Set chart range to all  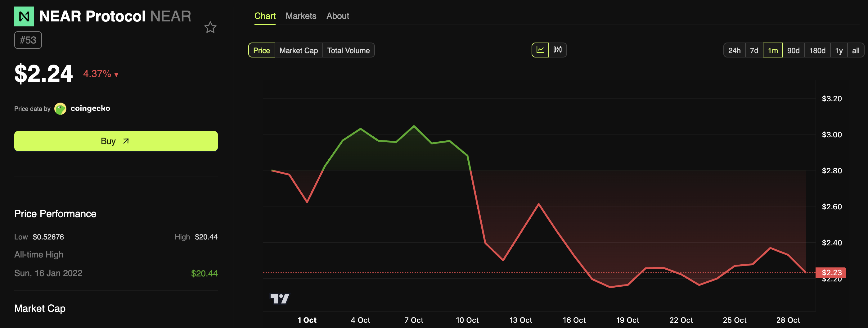pyautogui.click(x=856, y=50)
